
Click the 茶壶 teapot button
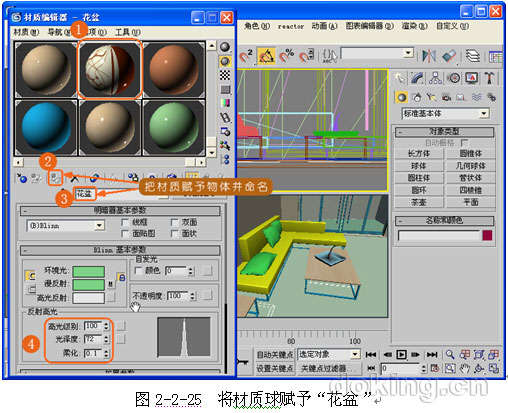(x=419, y=202)
